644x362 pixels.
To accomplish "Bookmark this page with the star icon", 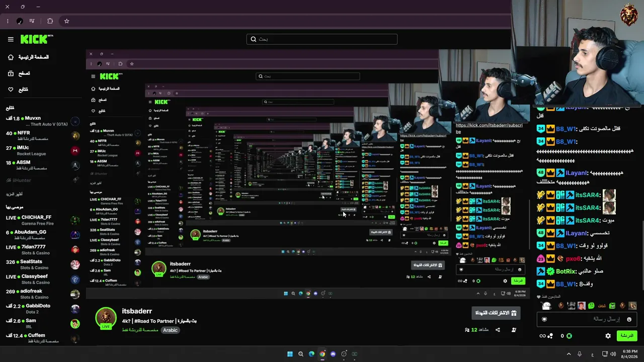I will tap(66, 21).
